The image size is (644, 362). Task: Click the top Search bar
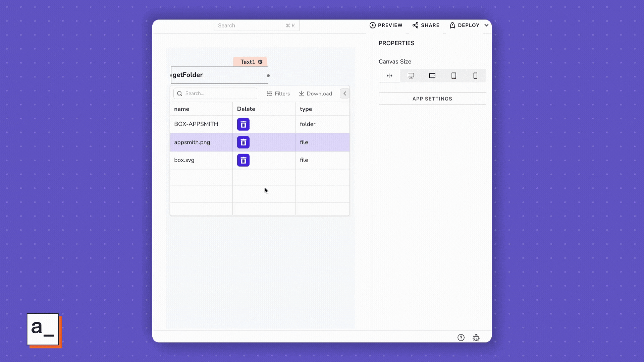[257, 25]
